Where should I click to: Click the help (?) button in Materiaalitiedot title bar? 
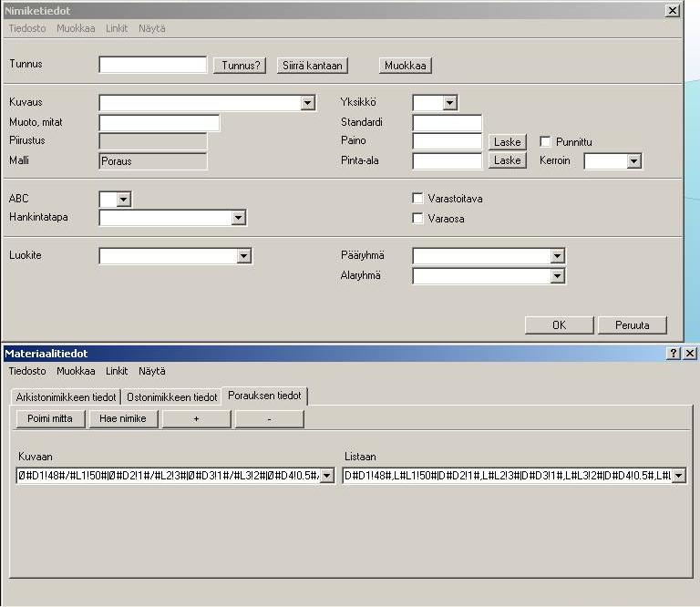point(674,353)
